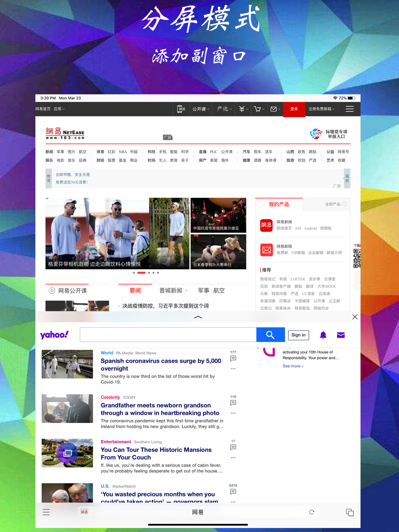
Task: Open 财经 finance category link
Action: [x=100, y=160]
